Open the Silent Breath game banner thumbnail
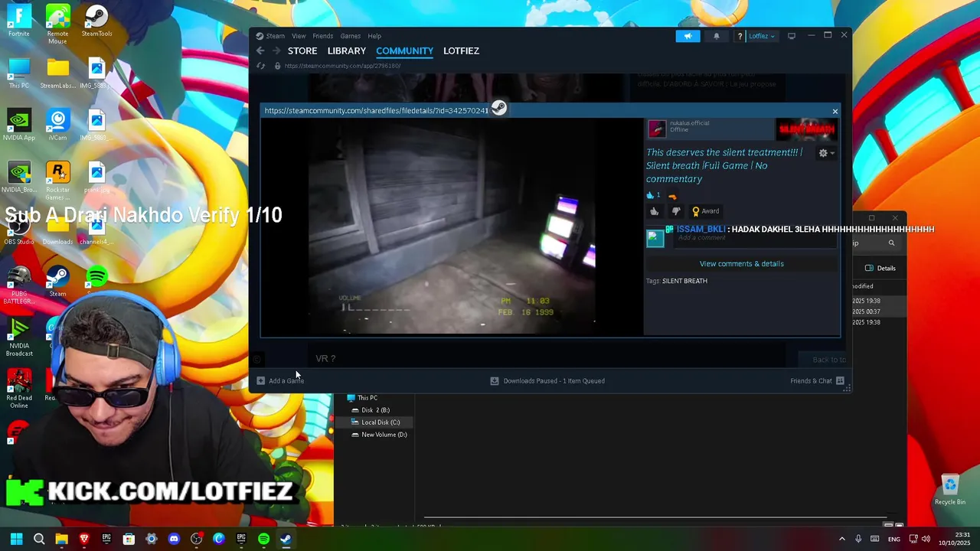This screenshot has width=980, height=551. 806,130
